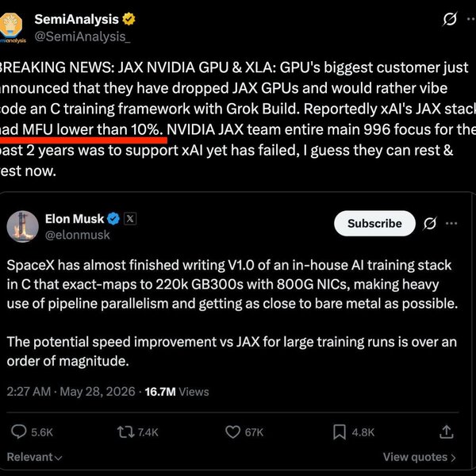The image size is (476, 476).
Task: Repost using the 7.4K retweet icon
Action: point(126,432)
